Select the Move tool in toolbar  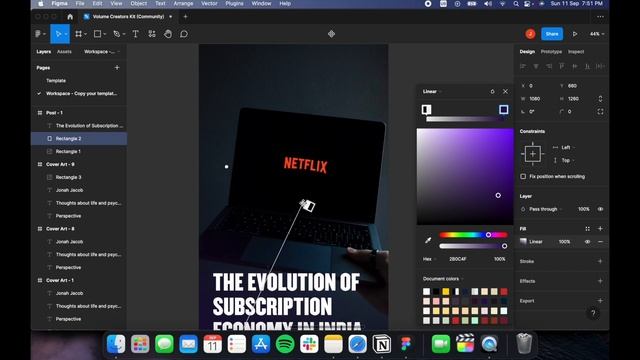pyautogui.click(x=58, y=34)
